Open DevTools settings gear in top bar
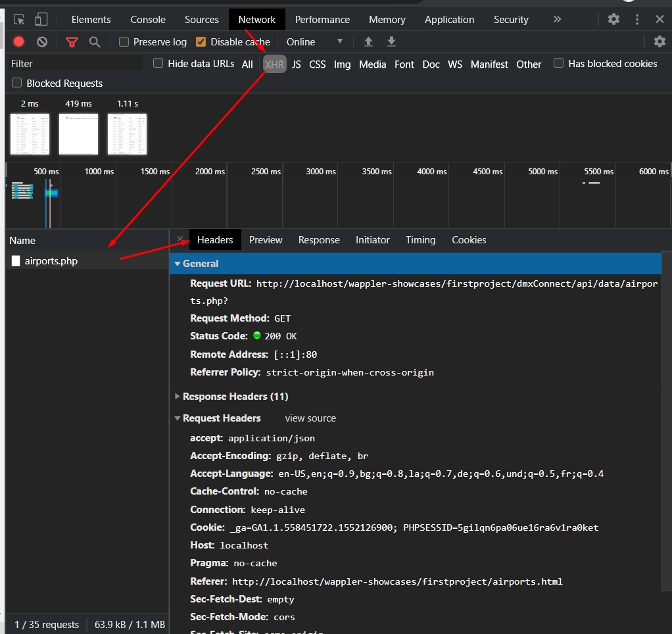Viewport: 672px width, 634px height. pyautogui.click(x=613, y=19)
